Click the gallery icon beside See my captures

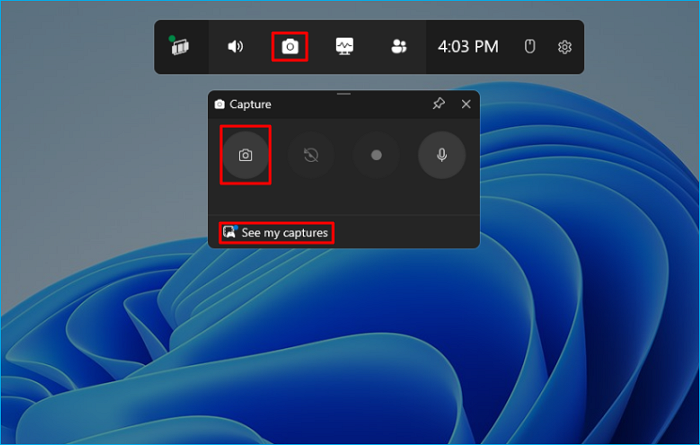tap(230, 233)
